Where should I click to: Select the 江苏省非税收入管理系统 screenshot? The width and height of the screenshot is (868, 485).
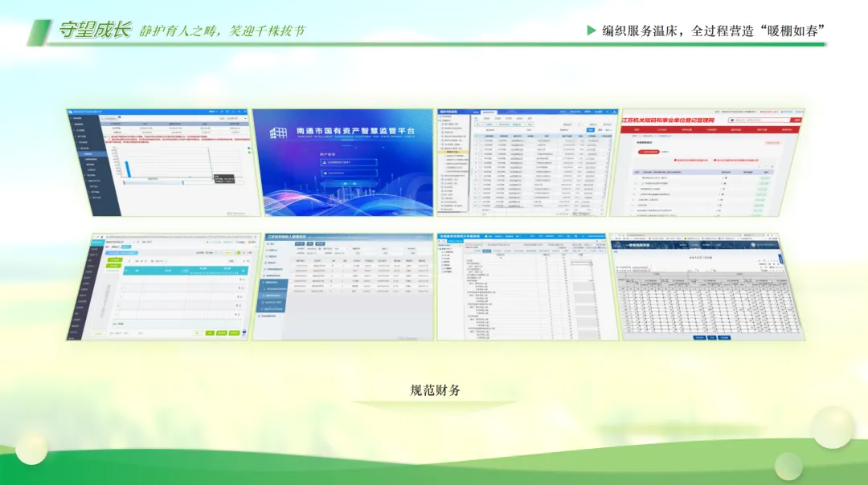pos(343,287)
